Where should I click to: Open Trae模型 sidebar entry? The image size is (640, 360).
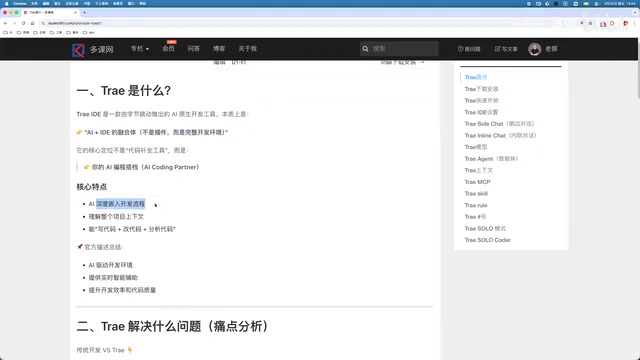coord(476,147)
